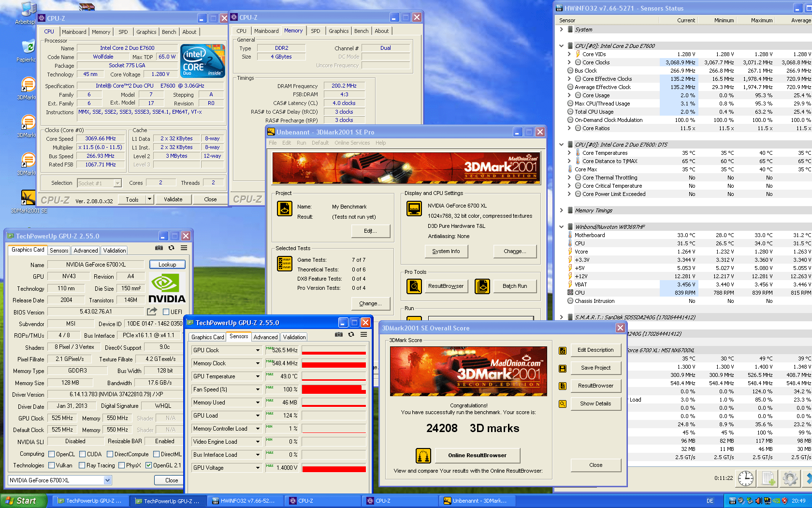Open the Online Services menu in 3DMark2001
Screen dimensions: 812x508
coord(352,143)
